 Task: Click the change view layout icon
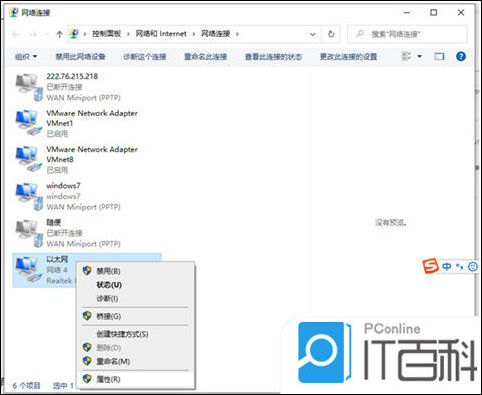[406, 56]
